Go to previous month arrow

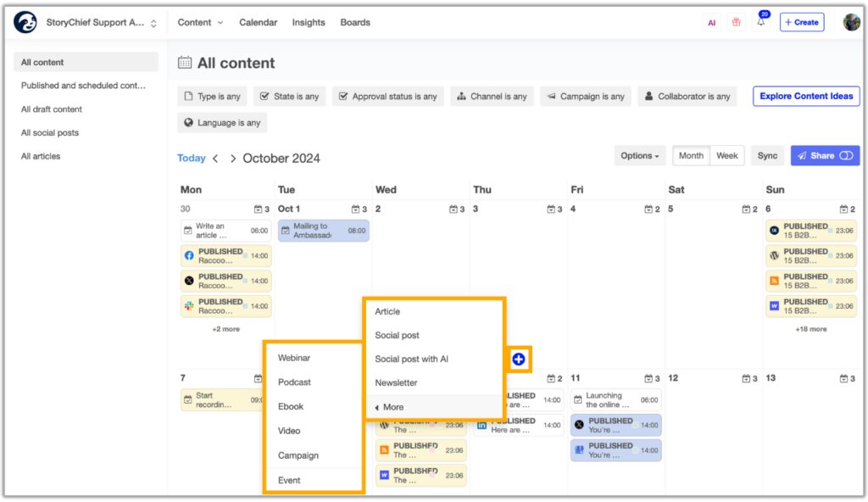(215, 159)
